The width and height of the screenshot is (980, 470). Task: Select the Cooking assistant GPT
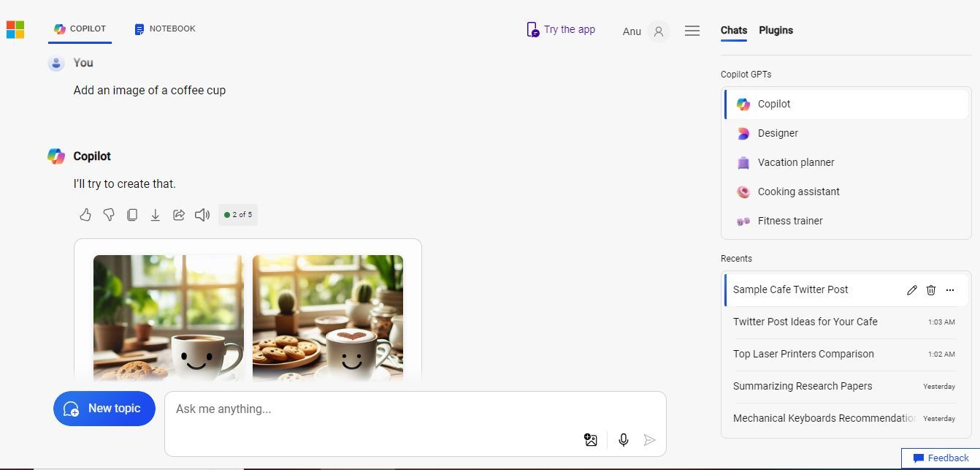click(x=846, y=192)
